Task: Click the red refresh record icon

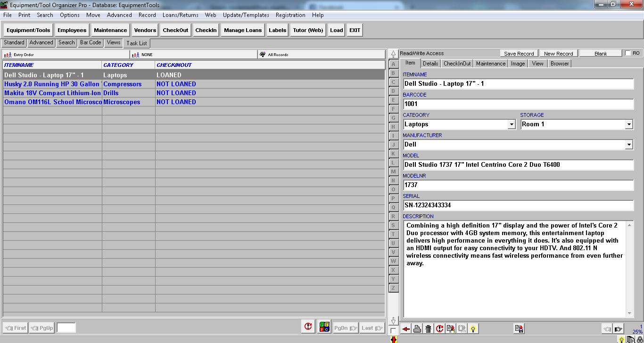Action: pos(438,328)
